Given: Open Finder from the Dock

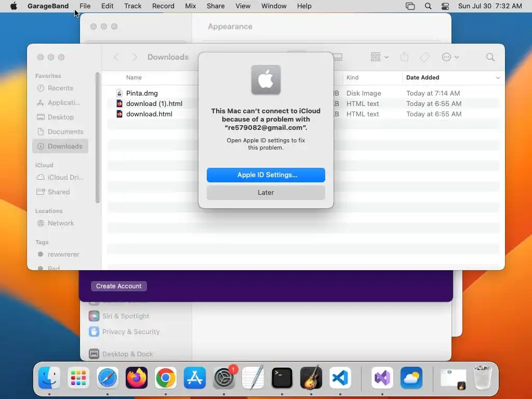Looking at the screenshot, I should coord(49,378).
